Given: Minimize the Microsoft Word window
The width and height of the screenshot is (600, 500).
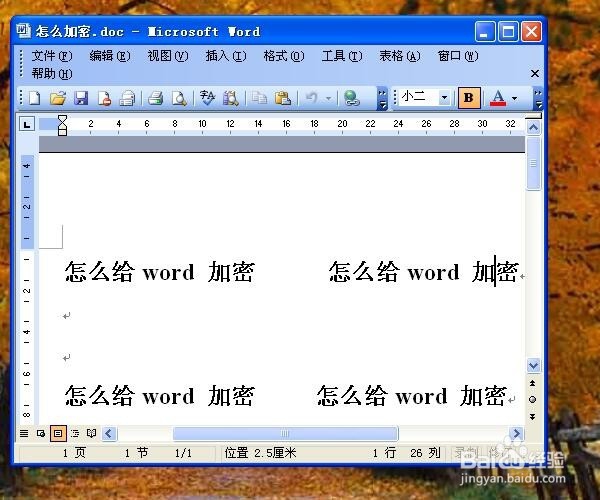Looking at the screenshot, I should [484, 31].
